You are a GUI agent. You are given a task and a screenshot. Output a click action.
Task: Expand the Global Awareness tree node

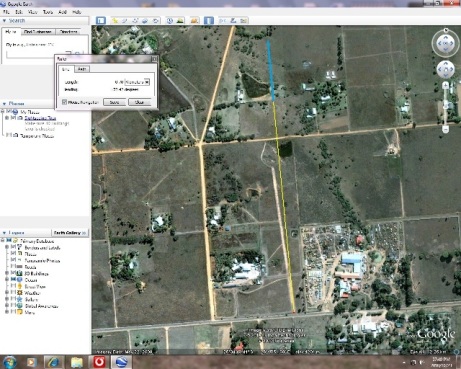coord(7,306)
